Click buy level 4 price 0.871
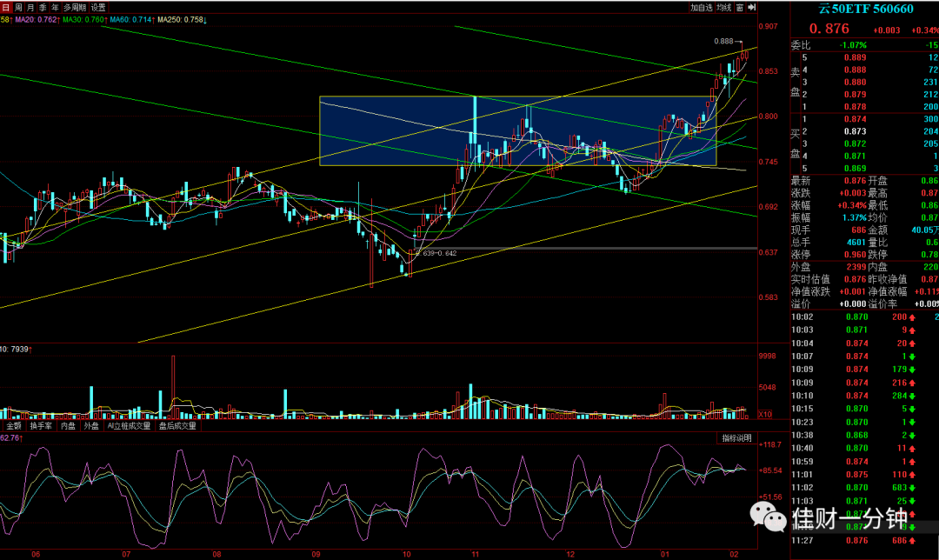 856,156
